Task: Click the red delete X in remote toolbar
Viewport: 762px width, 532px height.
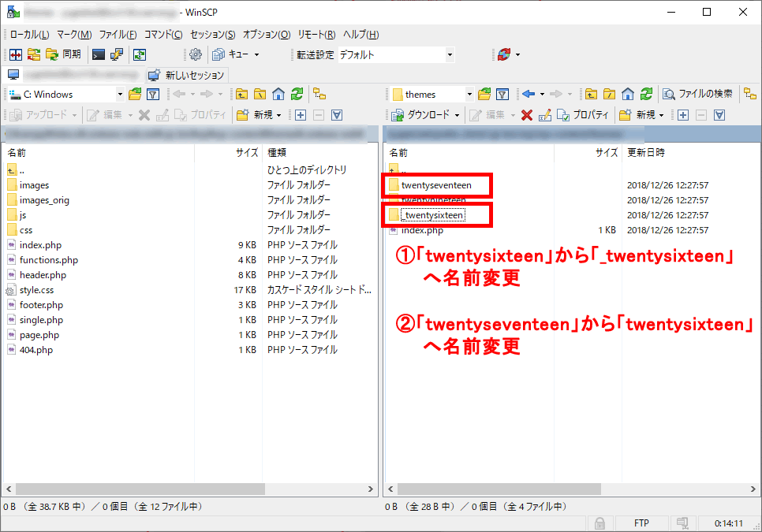Action: 526,114
